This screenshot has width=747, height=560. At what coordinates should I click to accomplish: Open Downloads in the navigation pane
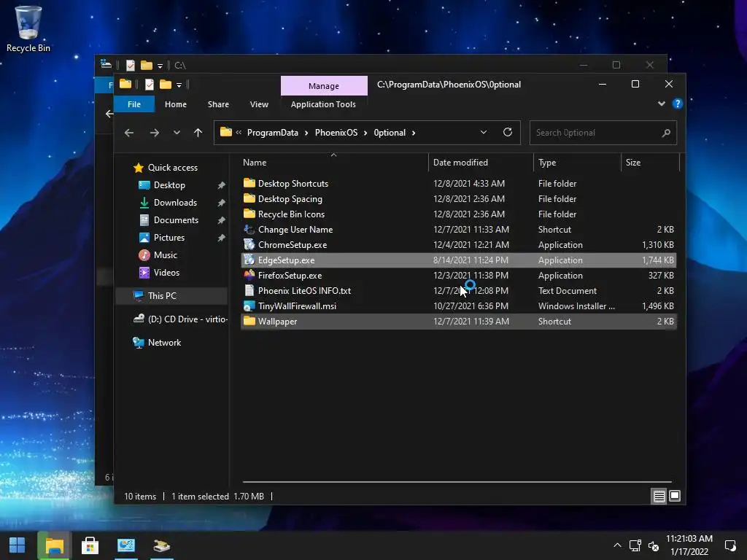tap(175, 203)
